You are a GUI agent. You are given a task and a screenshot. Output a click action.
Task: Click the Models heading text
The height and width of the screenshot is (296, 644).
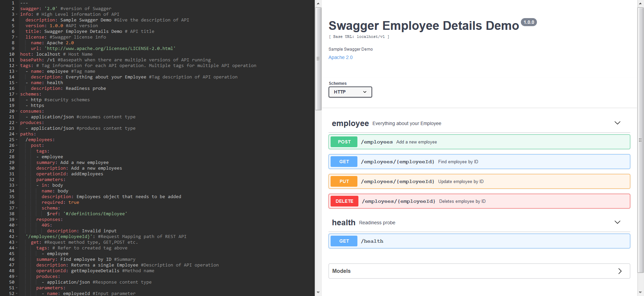[341, 271]
